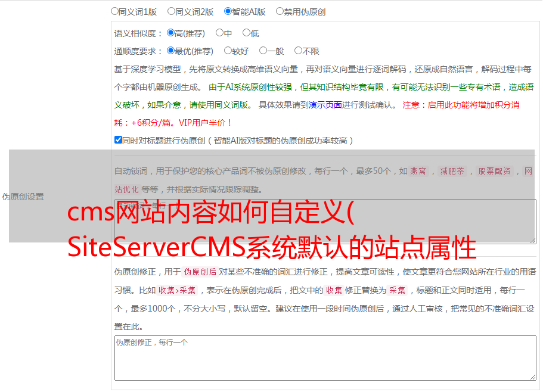Click the 燕窝 example keyword tag
The width and height of the screenshot is (543, 392).
(418, 171)
